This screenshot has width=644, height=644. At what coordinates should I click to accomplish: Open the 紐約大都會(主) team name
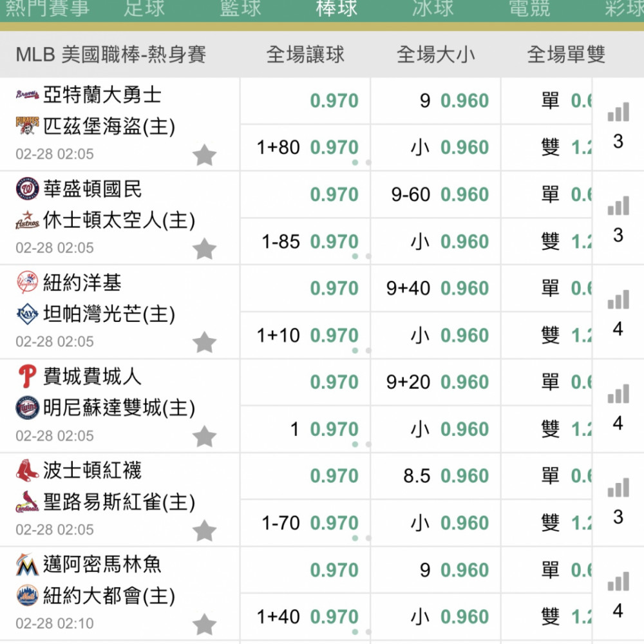tap(109, 596)
